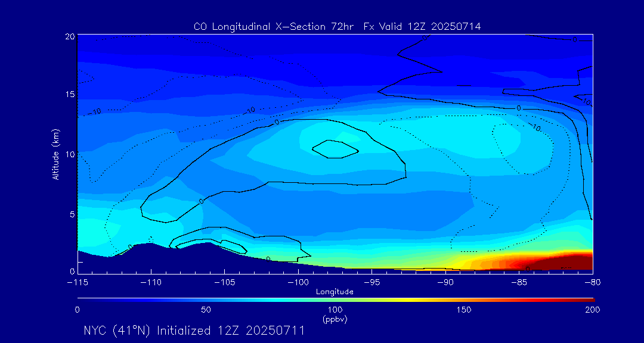Click the caption "NYC (41°N) Initialized 12Z 20250711"

pos(194,330)
